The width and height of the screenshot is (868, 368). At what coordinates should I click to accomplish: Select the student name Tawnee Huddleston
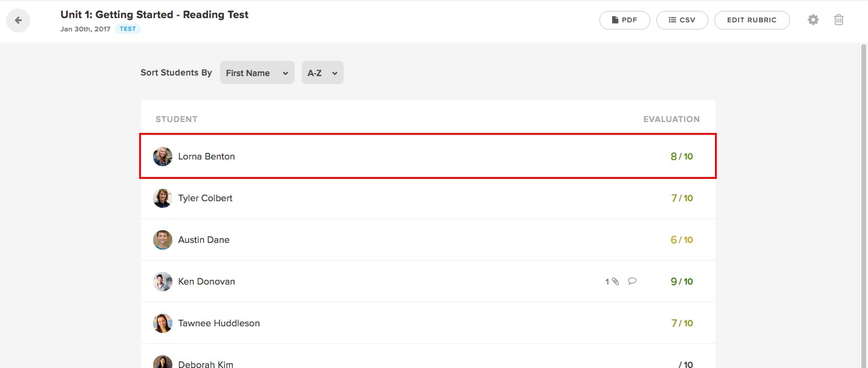tap(219, 323)
